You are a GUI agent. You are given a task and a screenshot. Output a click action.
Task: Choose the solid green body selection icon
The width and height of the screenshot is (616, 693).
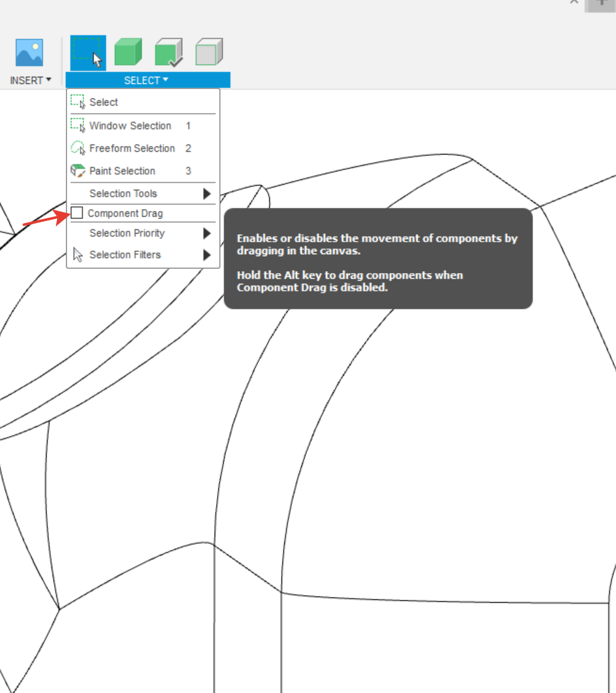[x=128, y=51]
